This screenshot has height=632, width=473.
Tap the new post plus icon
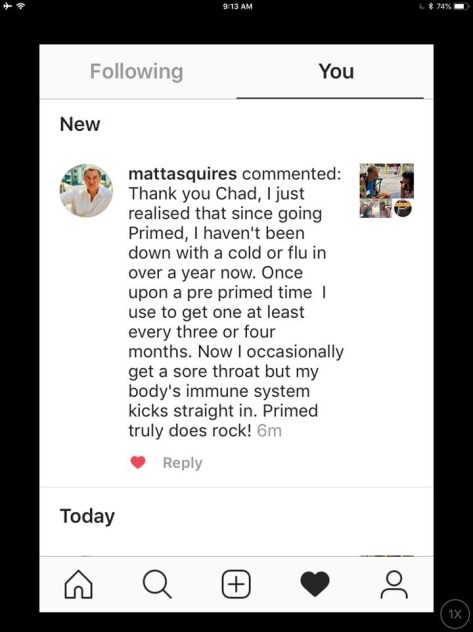pyautogui.click(x=236, y=584)
